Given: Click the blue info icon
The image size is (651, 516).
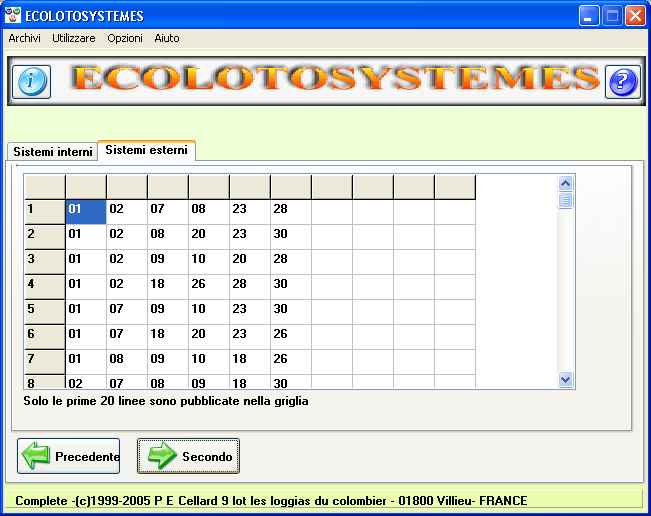Looking at the screenshot, I should coord(31,81).
